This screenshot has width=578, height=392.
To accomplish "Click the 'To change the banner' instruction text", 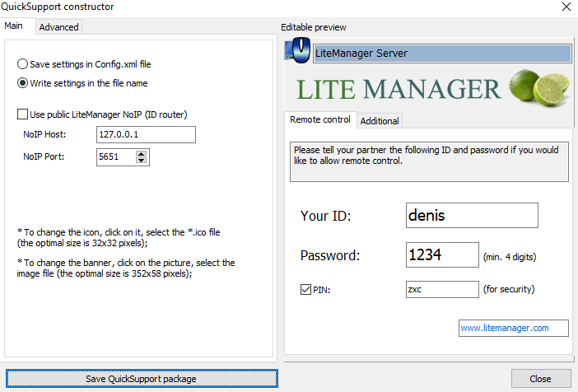I will pos(126,268).
